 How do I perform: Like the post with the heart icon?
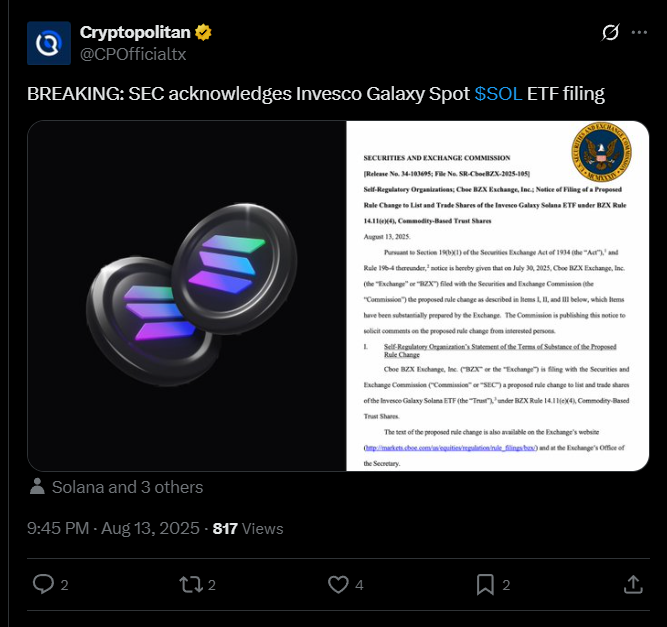click(x=338, y=584)
